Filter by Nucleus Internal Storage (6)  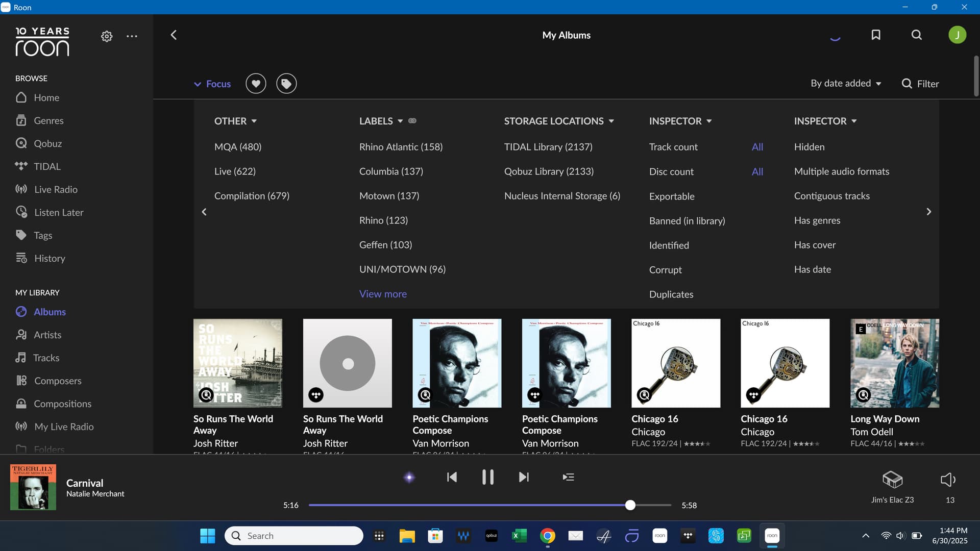point(562,196)
